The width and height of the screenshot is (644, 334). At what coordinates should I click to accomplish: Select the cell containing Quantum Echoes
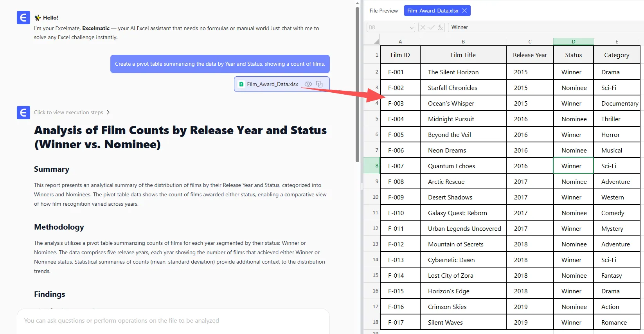coord(463,166)
